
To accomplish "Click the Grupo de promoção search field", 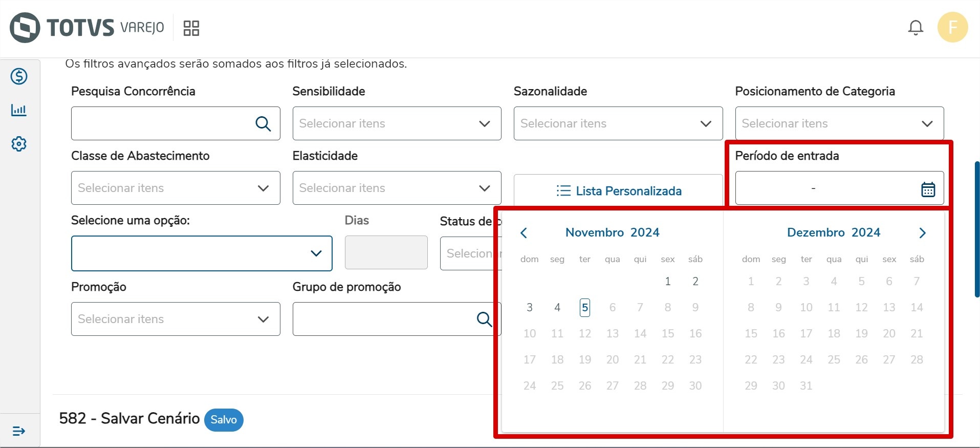I will pyautogui.click(x=384, y=319).
